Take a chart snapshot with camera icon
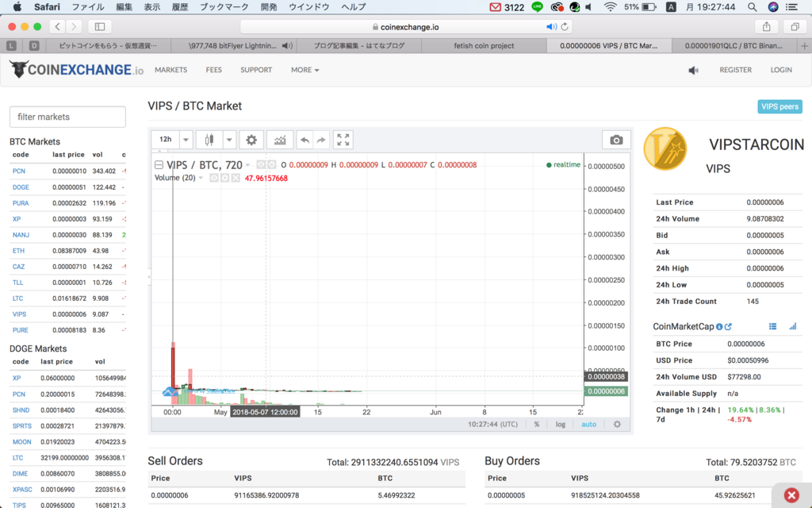 616,140
